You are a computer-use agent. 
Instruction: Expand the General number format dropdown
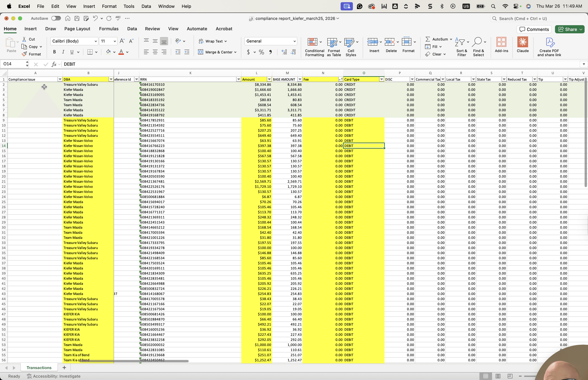click(294, 41)
